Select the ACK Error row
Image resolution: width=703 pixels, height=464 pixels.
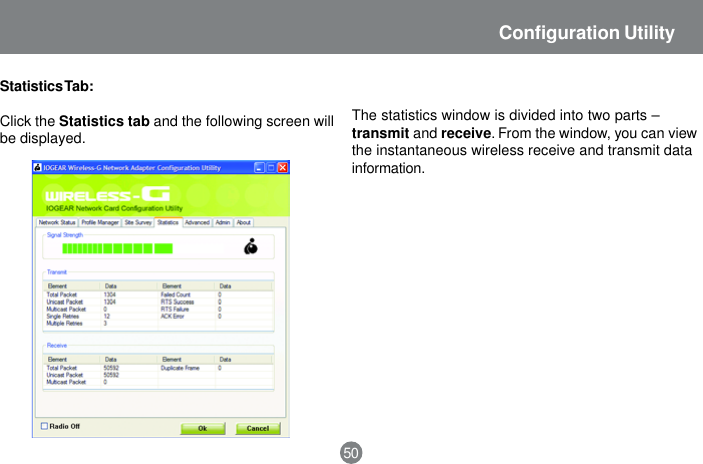pos(217,316)
